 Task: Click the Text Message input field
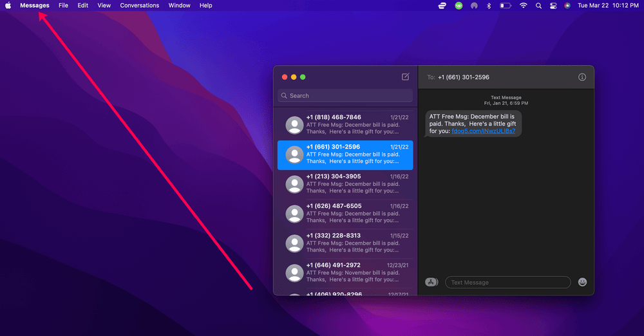click(x=507, y=282)
